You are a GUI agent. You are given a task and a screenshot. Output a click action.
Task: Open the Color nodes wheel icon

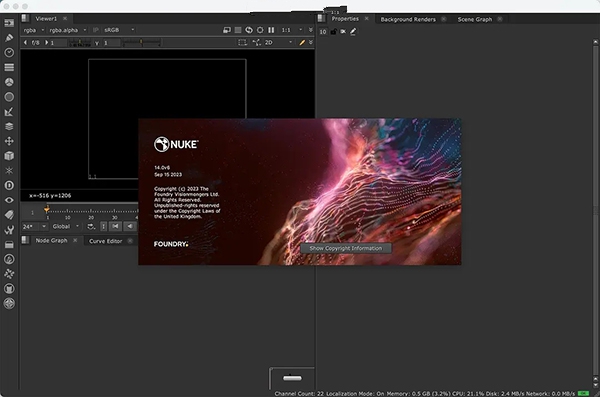click(9, 82)
